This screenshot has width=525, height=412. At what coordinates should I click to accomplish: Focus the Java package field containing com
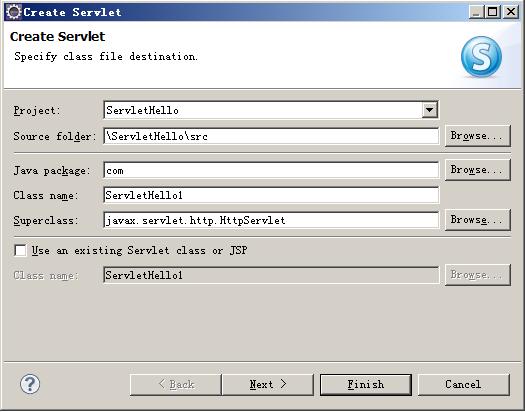[271, 170]
